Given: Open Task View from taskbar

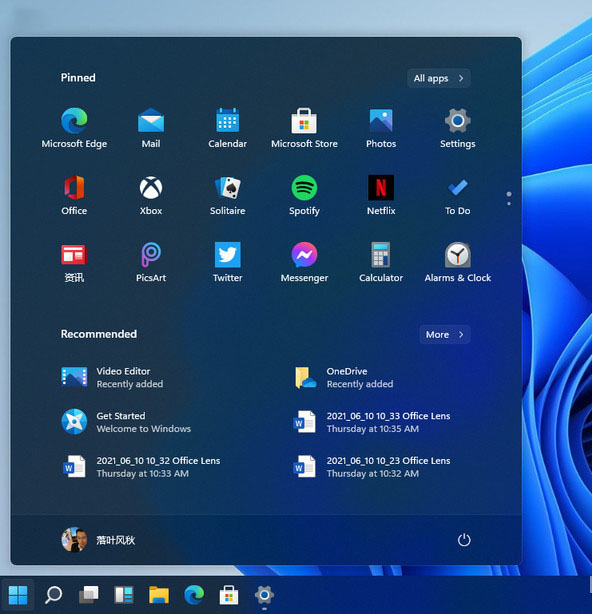Looking at the screenshot, I should [x=88, y=595].
